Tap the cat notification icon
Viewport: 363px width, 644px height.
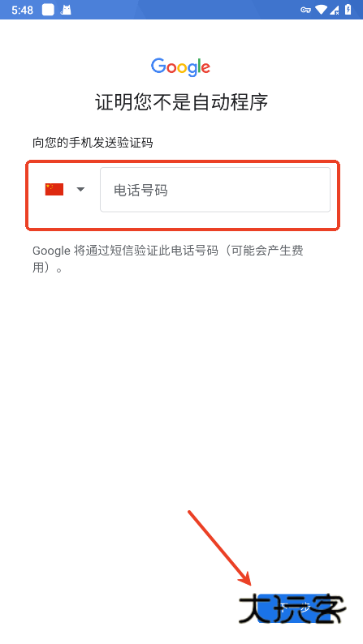pyautogui.click(x=66, y=10)
